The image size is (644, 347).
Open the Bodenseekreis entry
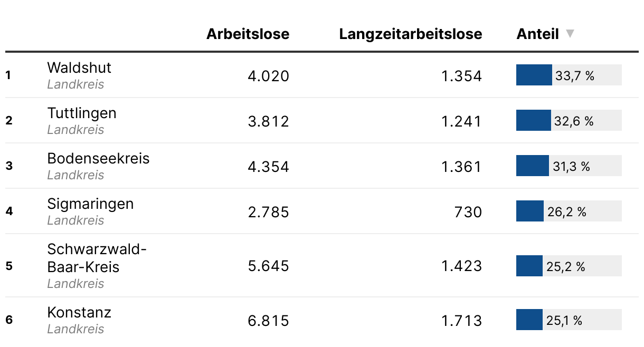coord(98,158)
